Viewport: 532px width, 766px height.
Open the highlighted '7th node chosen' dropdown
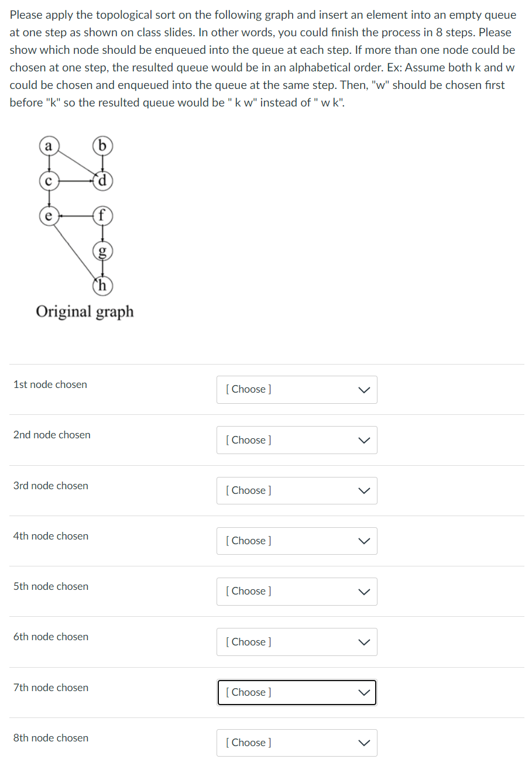pos(297,692)
